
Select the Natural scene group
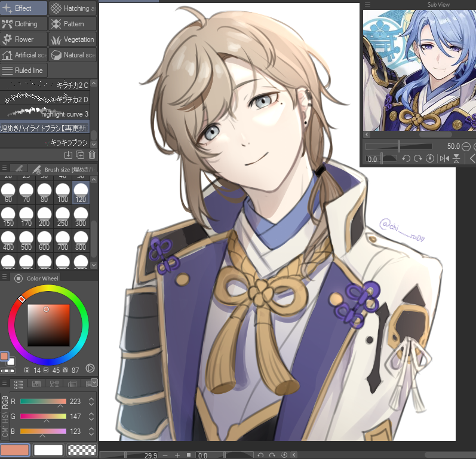coord(72,54)
